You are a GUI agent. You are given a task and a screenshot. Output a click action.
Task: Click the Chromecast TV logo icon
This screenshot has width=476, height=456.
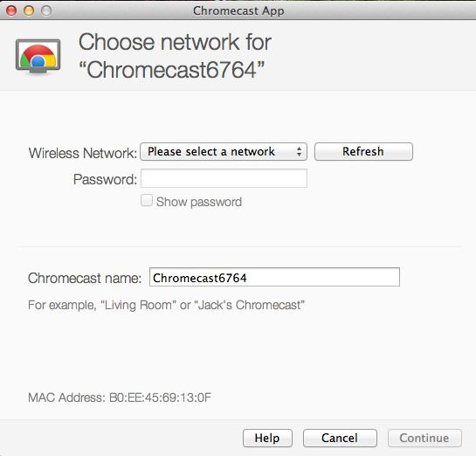38,57
